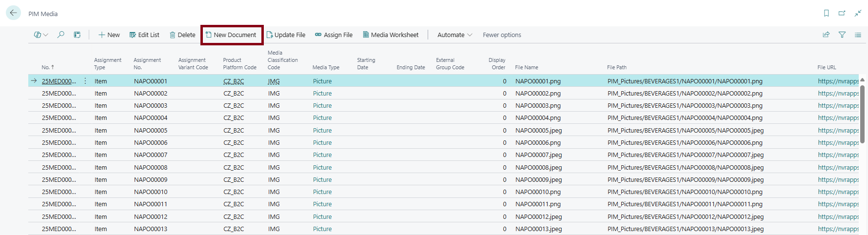The image size is (868, 235).
Task: Open the File URL link for NAPO00001
Action: [838, 81]
